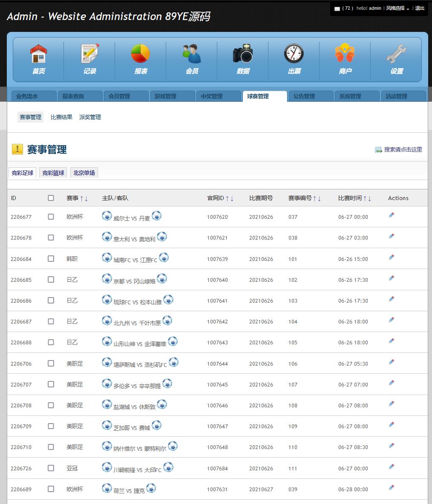Click the 搜索请点击这里 search link
This screenshot has width=432, height=504.
pyautogui.click(x=403, y=149)
